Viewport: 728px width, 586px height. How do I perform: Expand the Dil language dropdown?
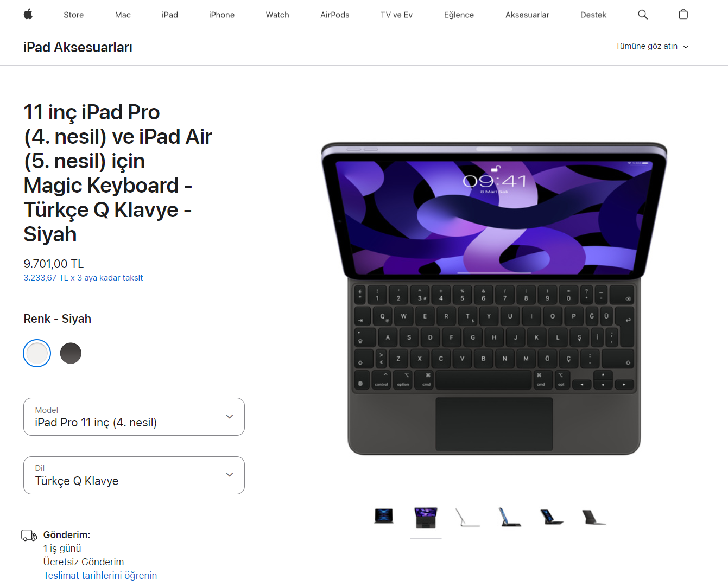click(x=134, y=475)
